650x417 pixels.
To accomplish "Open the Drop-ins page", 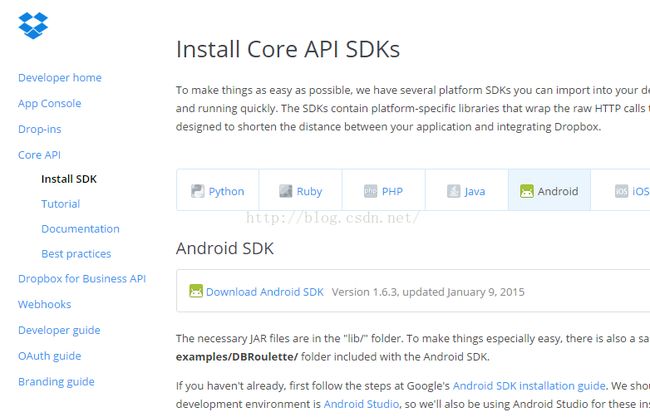I will click(40, 129).
